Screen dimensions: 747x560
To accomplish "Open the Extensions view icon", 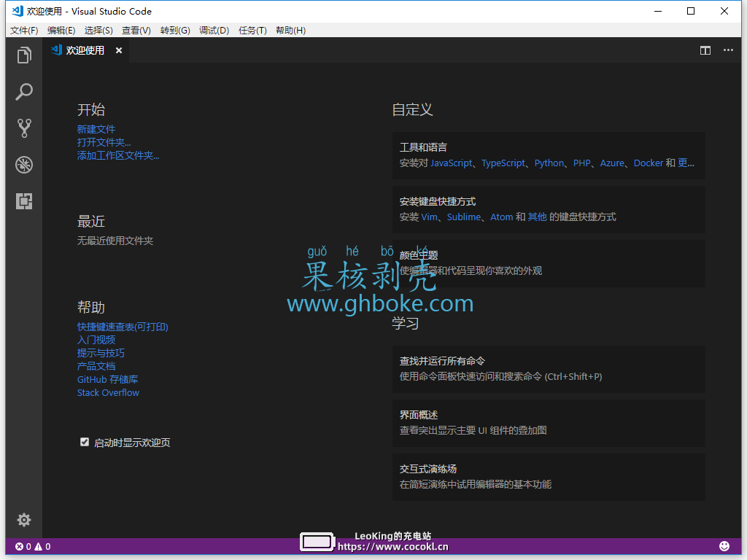I will 24,201.
